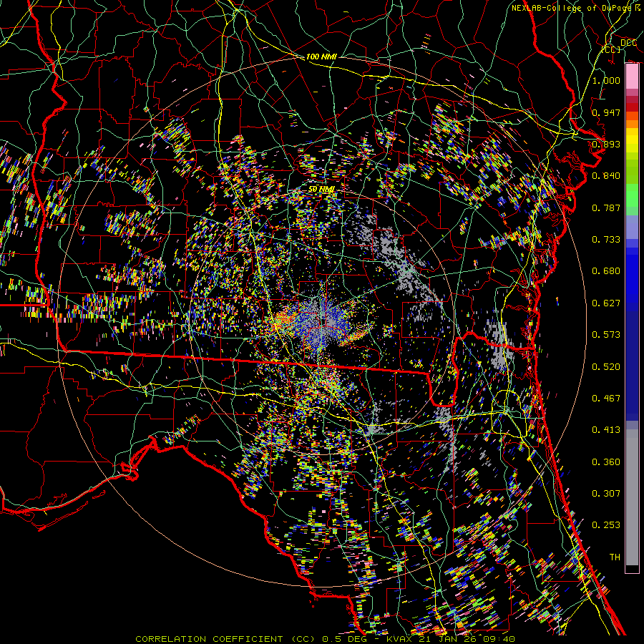Click the TH threshold label on the scale
644x644 pixels.
point(615,557)
